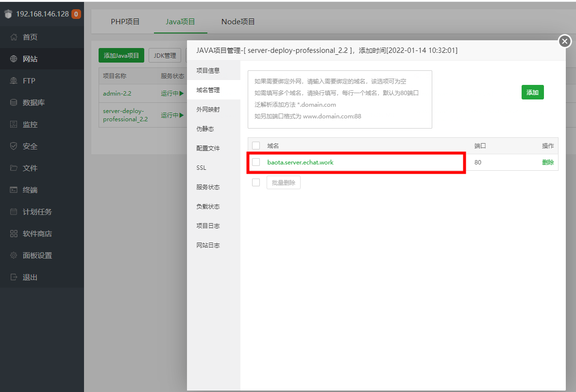Click the shield icon for 安全
The height and width of the screenshot is (392, 576).
[14, 147]
